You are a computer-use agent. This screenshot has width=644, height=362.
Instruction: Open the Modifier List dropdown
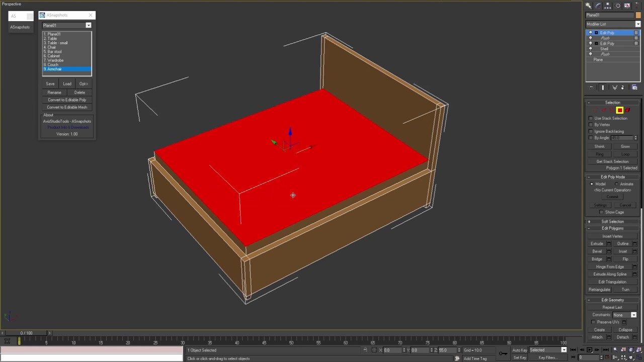pos(637,24)
